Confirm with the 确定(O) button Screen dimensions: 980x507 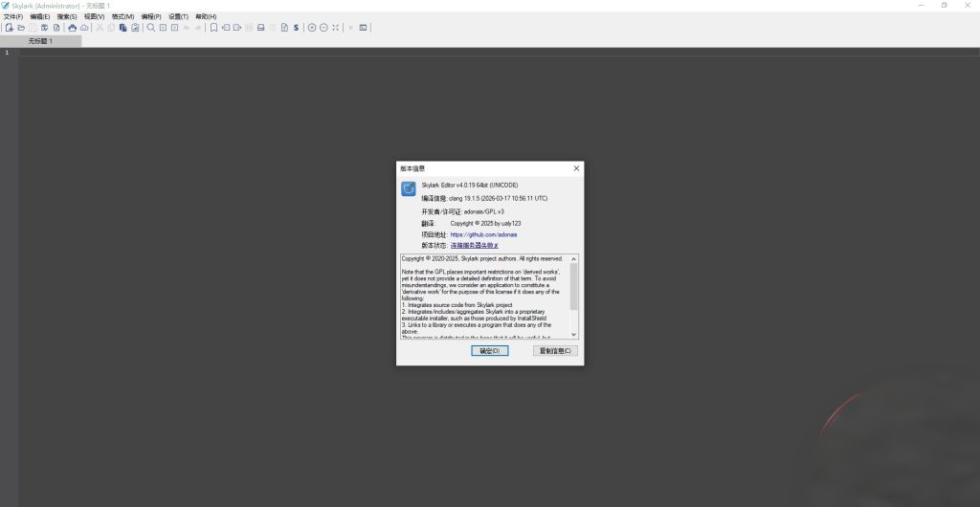pos(489,351)
